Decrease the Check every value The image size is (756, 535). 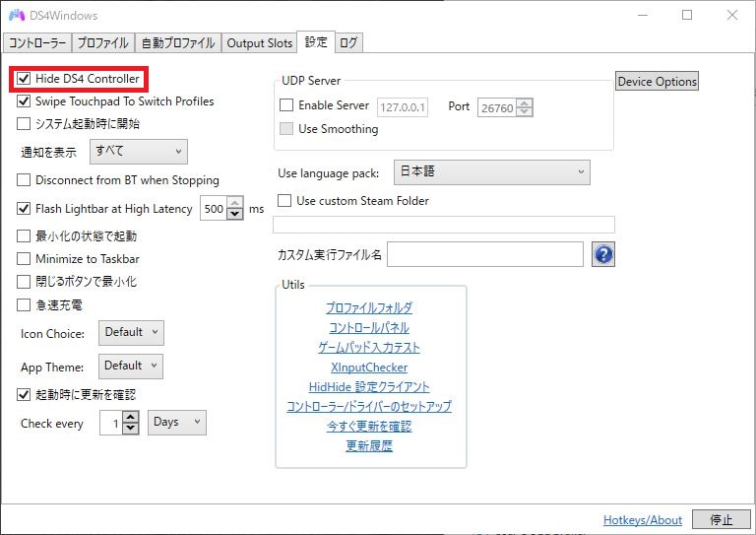(131, 429)
